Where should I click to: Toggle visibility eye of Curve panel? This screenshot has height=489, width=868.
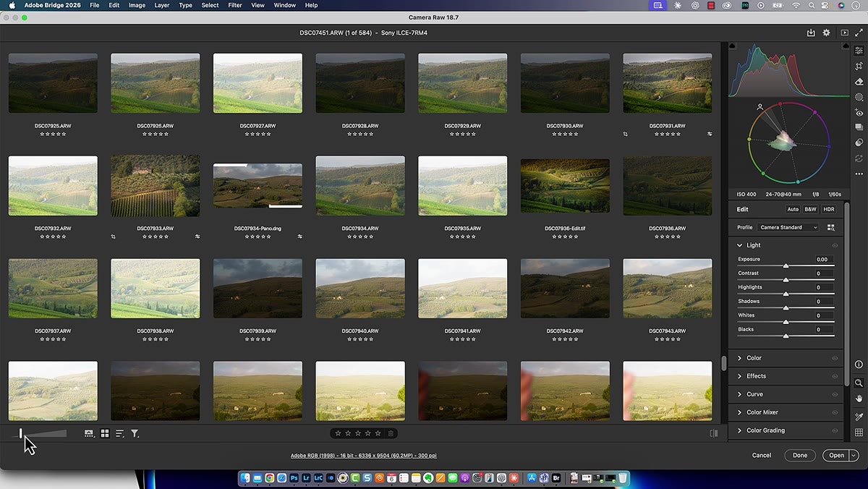tap(835, 394)
